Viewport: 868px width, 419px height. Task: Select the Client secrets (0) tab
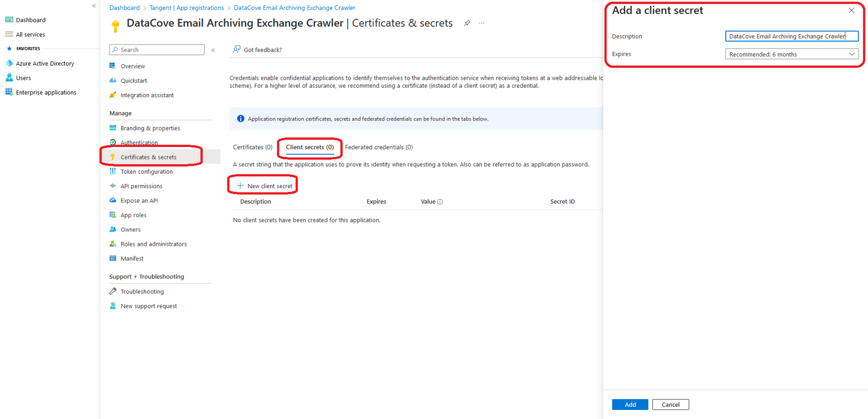click(x=310, y=148)
